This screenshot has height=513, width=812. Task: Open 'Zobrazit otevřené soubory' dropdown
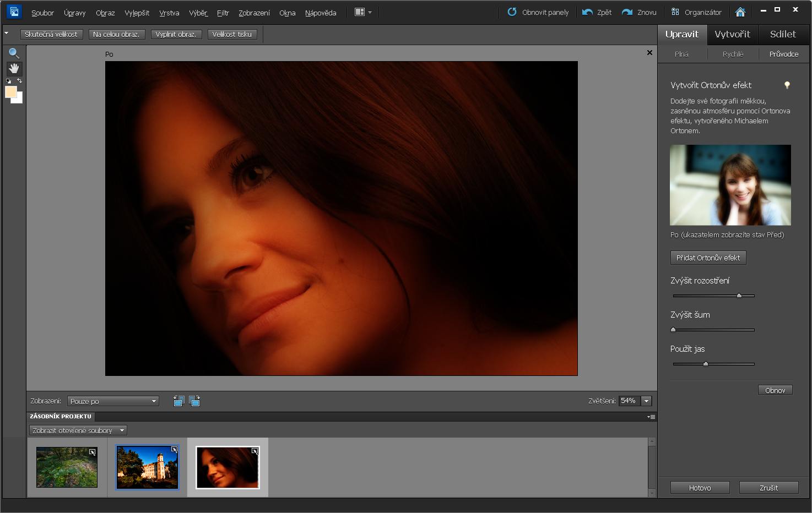[x=78, y=430]
